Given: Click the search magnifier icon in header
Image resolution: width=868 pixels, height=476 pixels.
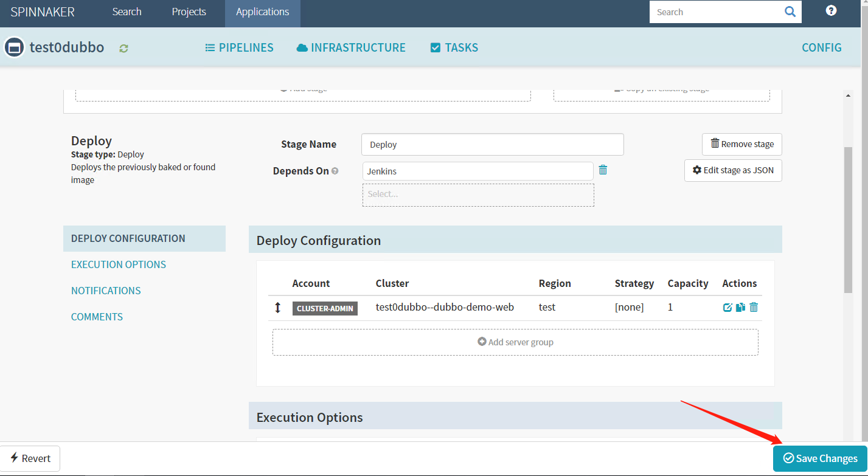Looking at the screenshot, I should (790, 12).
